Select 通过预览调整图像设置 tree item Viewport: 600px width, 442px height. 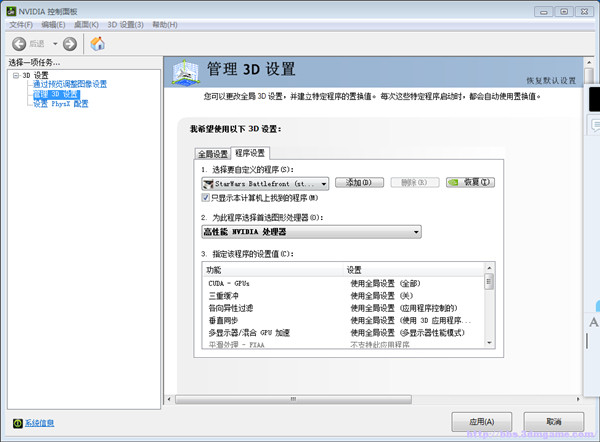(x=70, y=84)
